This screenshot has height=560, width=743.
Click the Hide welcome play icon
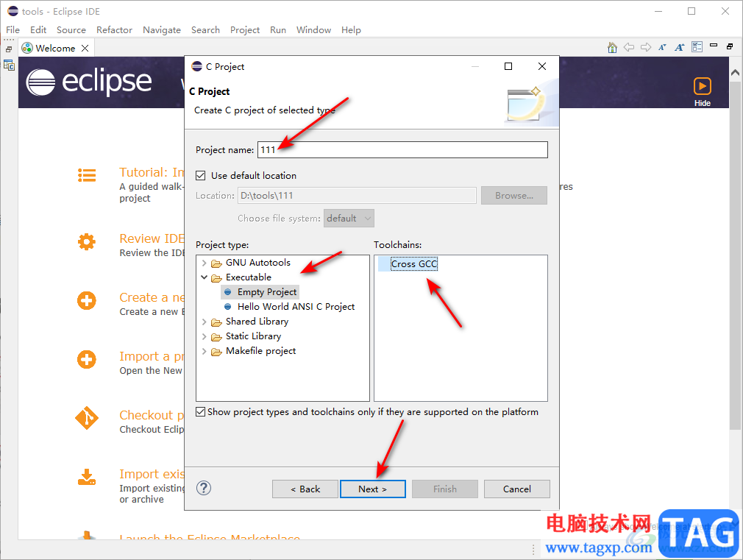(x=703, y=87)
